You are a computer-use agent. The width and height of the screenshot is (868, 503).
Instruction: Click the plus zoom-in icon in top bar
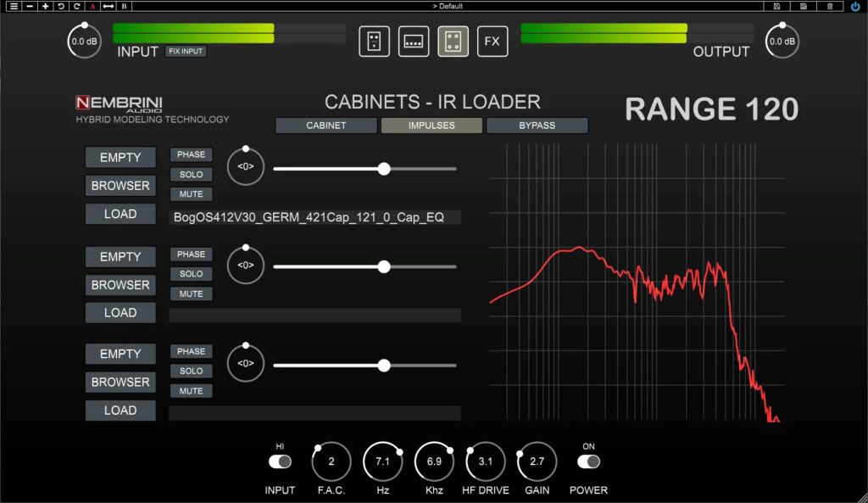point(46,6)
